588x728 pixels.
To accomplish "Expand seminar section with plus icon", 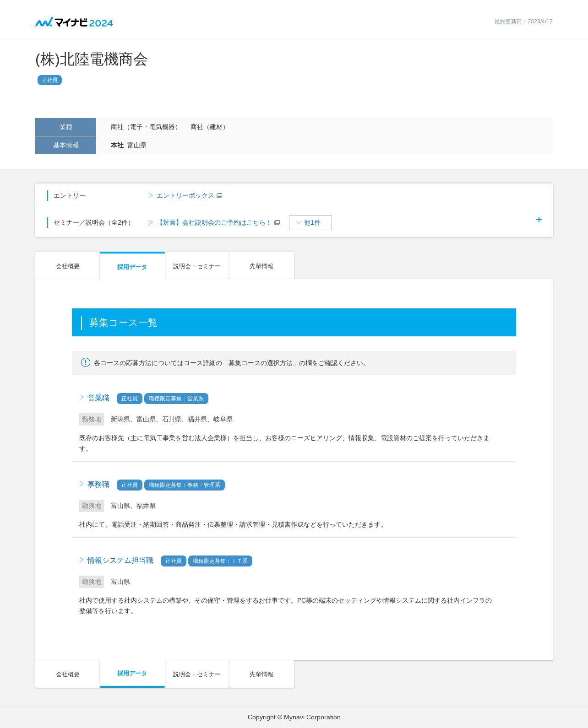I will [x=539, y=220].
